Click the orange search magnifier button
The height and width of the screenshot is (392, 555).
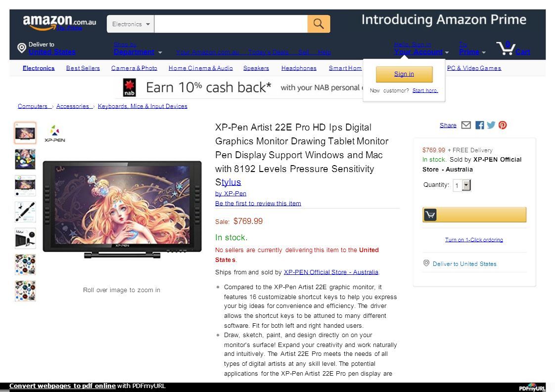319,24
